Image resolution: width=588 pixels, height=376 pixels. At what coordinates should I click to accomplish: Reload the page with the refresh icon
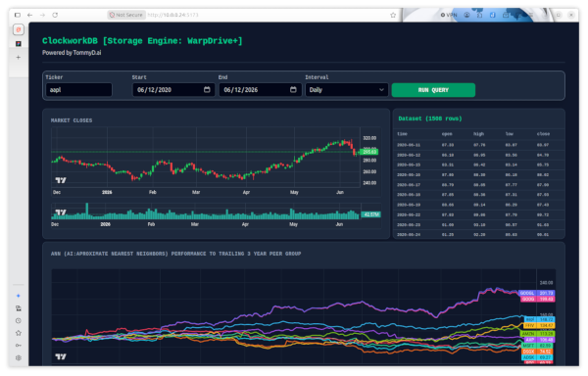(55, 15)
